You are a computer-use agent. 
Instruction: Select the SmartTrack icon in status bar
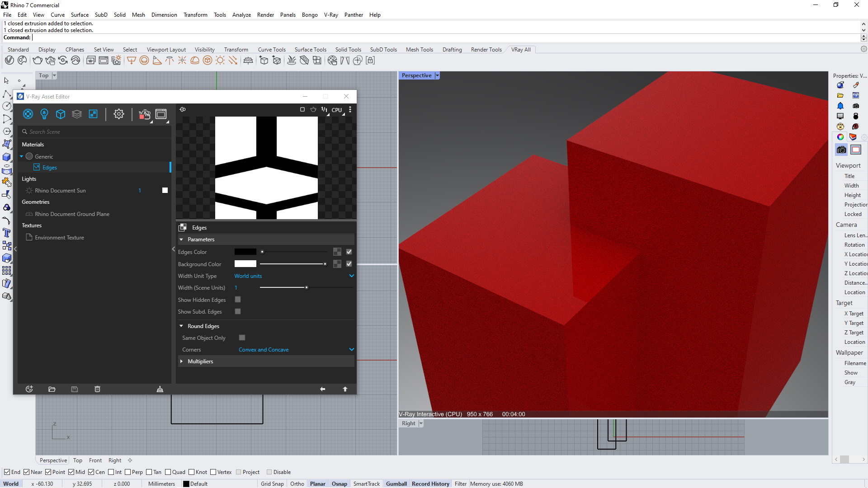367,483
